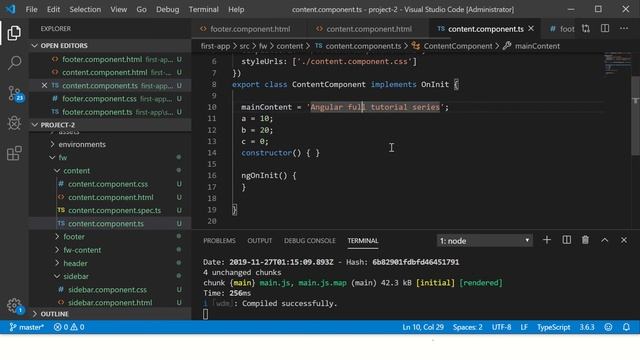Screen dimensions: 640x360
Task: Open the Debug menu
Action: coord(167,9)
